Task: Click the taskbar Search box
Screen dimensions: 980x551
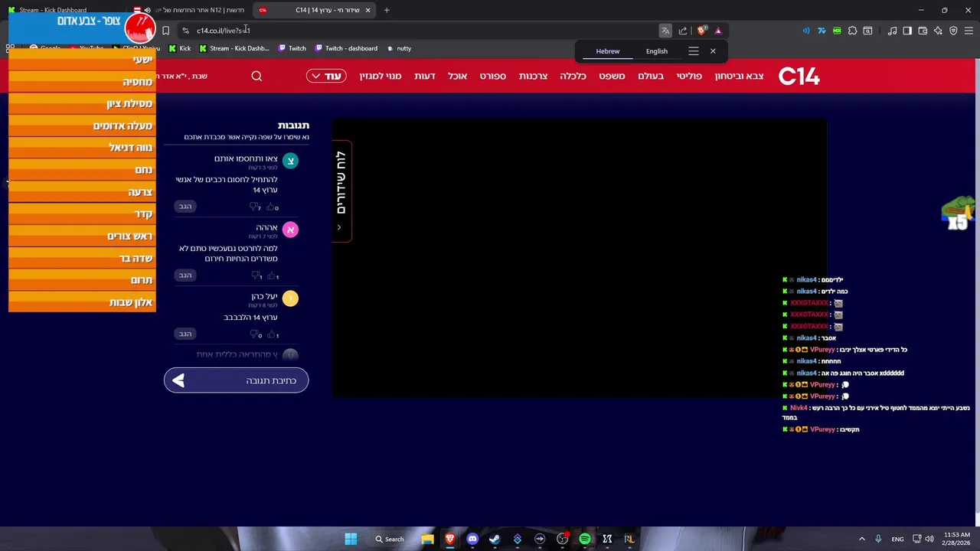Action: (x=389, y=539)
